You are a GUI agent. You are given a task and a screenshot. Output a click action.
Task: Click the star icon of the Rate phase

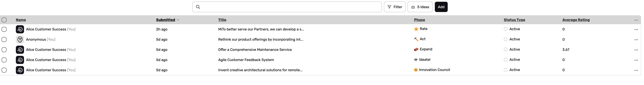click(x=416, y=29)
